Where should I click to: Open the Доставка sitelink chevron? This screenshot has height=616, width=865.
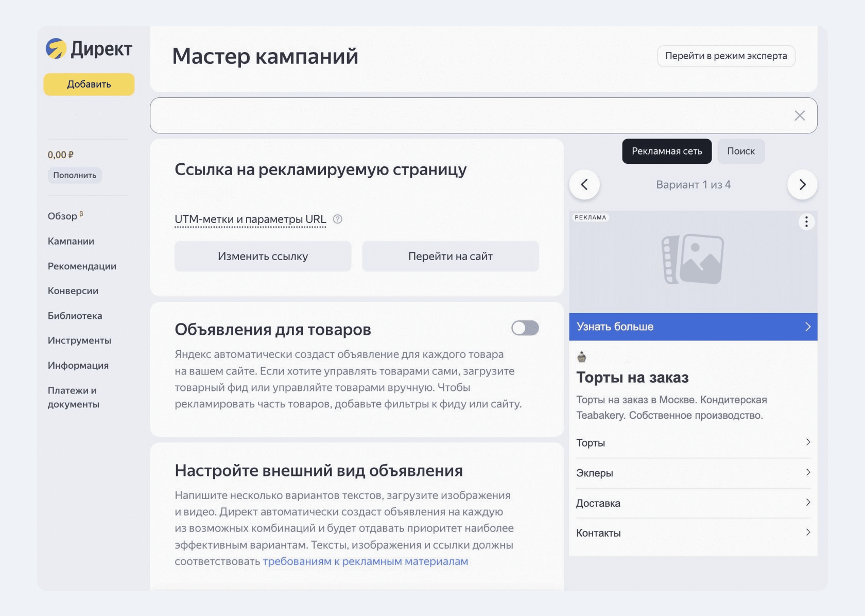(808, 502)
